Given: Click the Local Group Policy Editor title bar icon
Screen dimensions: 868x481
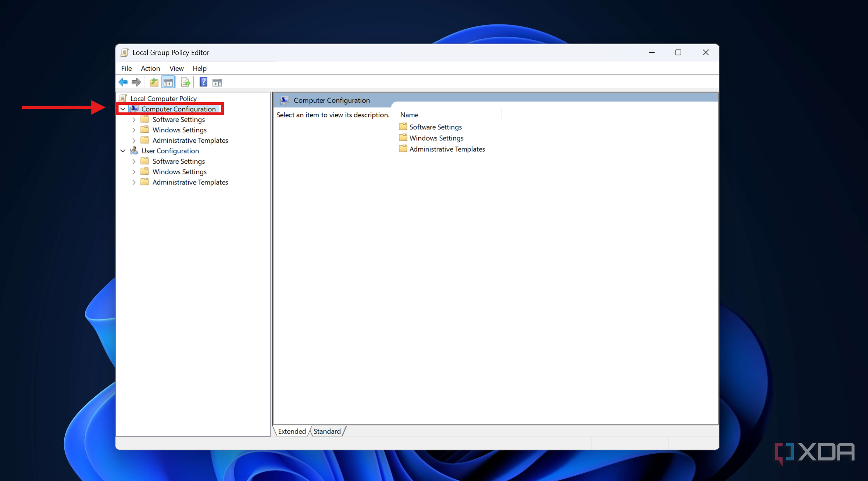Looking at the screenshot, I should click(124, 52).
